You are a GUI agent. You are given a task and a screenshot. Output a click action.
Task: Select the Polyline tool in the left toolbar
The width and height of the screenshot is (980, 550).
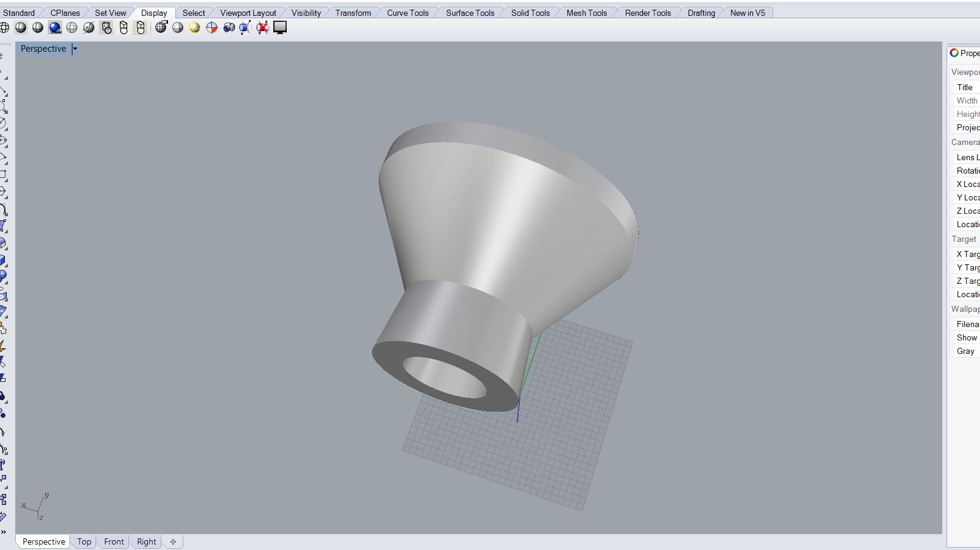point(3,91)
